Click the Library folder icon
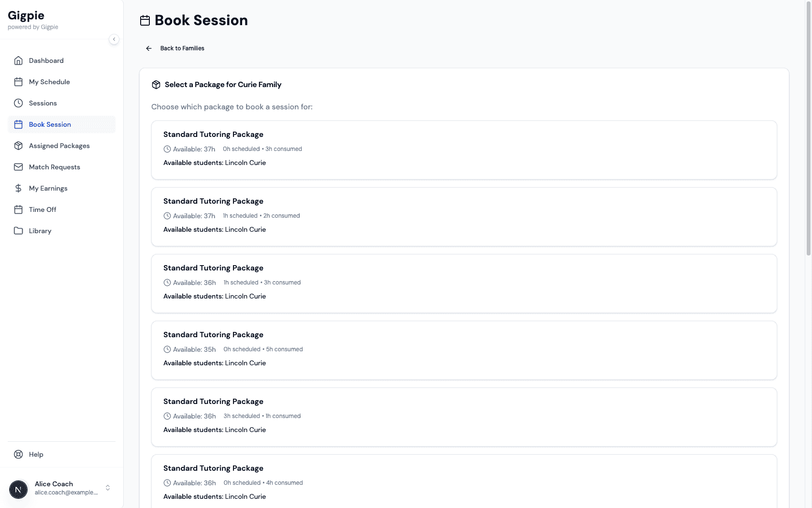The image size is (812, 508). (x=18, y=231)
